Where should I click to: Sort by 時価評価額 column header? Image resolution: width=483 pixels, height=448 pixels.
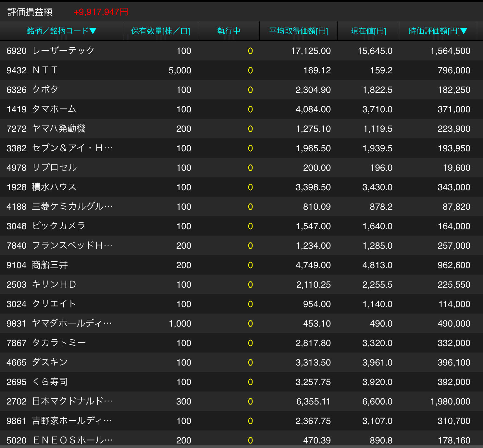point(438,31)
